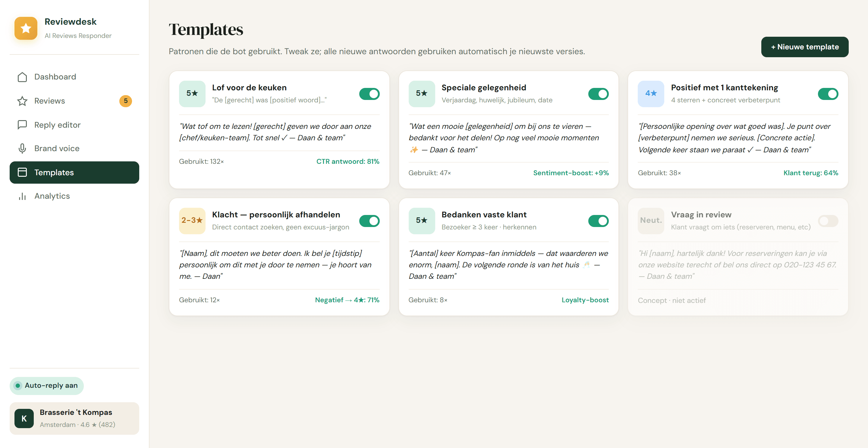Image resolution: width=868 pixels, height=448 pixels.
Task: Switch off Positief met 1 kanttekening template
Action: (x=828, y=94)
